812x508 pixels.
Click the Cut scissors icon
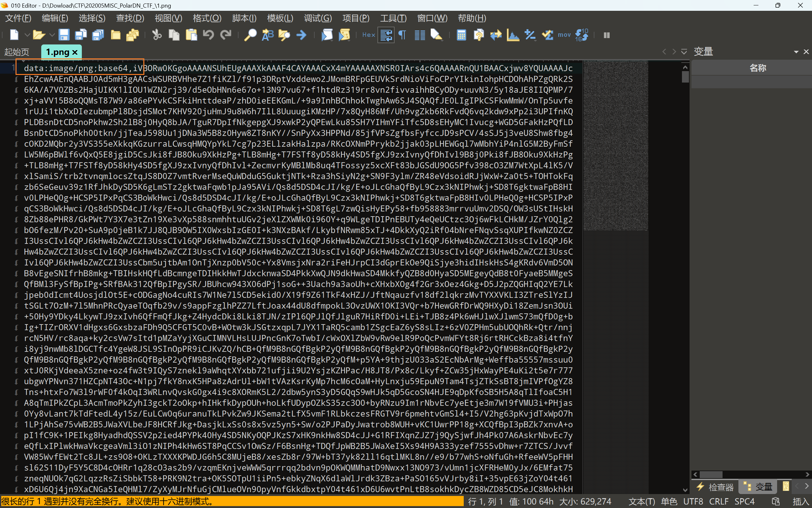157,35
